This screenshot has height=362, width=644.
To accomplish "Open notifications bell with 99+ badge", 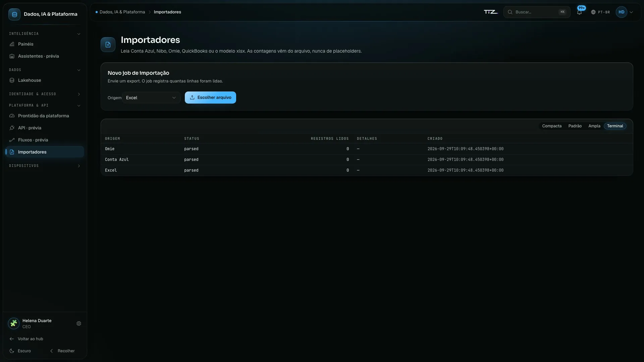I will point(579,12).
